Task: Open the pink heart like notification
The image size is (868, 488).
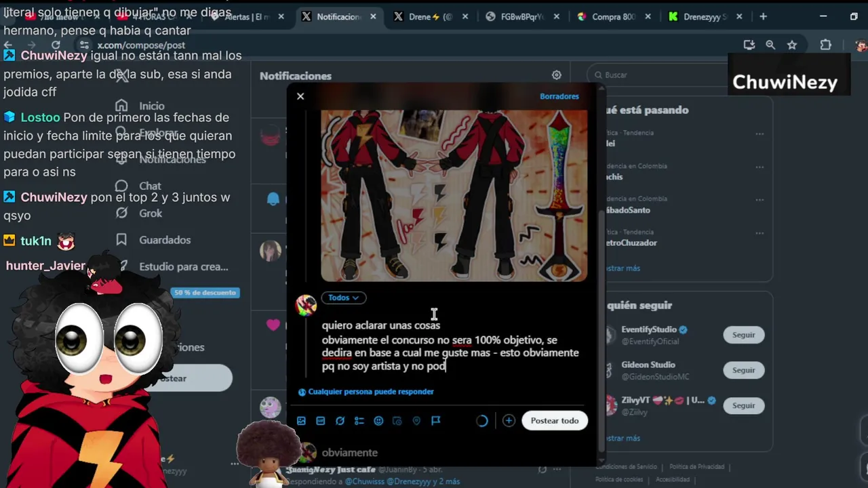Action: (273, 325)
